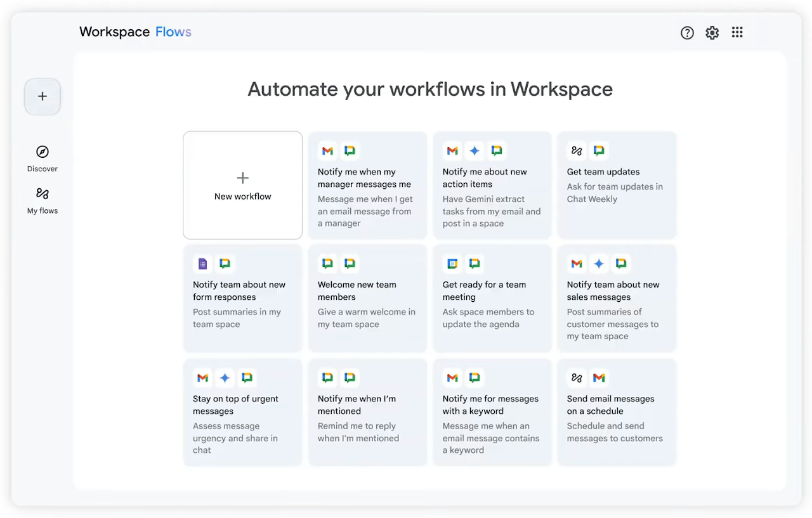Click the Gmail icon on the manager messages card
Screen dimensions: 812x518
(x=327, y=151)
